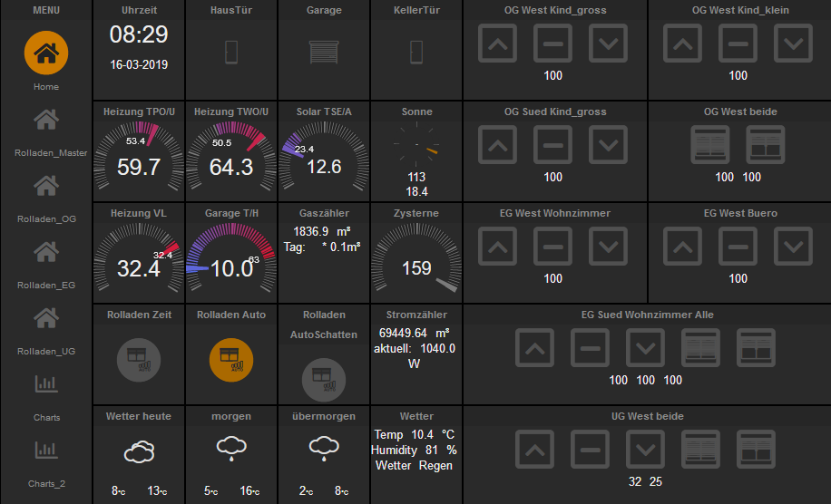
Task: Click the orange Home icon
Action: click(46, 53)
